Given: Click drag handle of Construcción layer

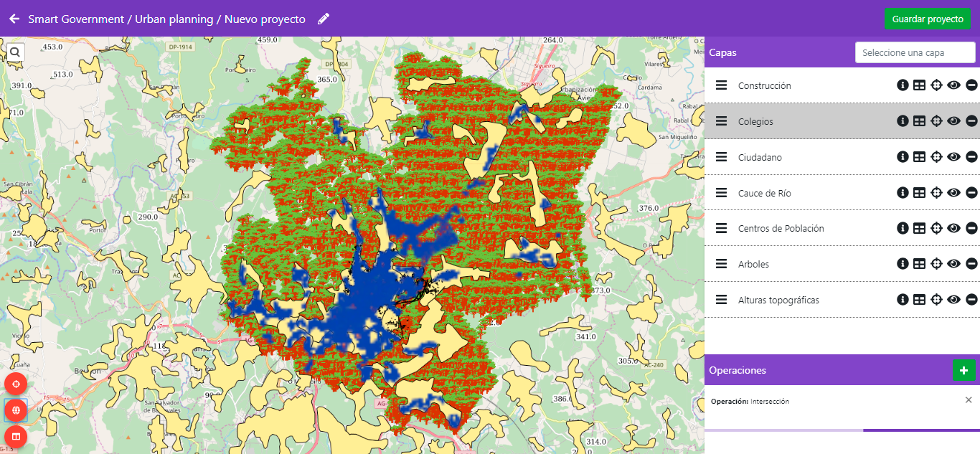Looking at the screenshot, I should (721, 85).
